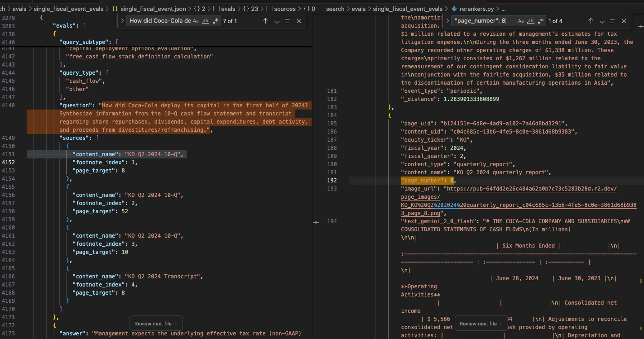This screenshot has height=339, width=644.
Task: Click '"sources": [' on line 4149
Action: pos(79,138)
